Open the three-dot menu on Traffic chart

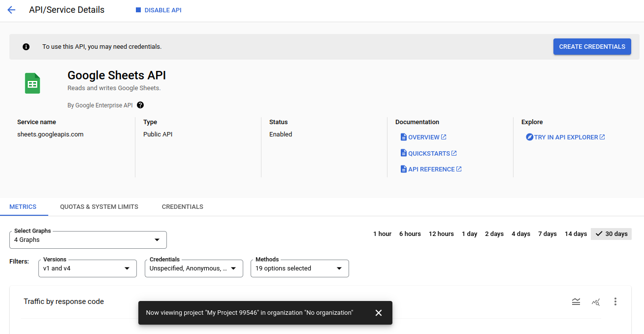615,301
